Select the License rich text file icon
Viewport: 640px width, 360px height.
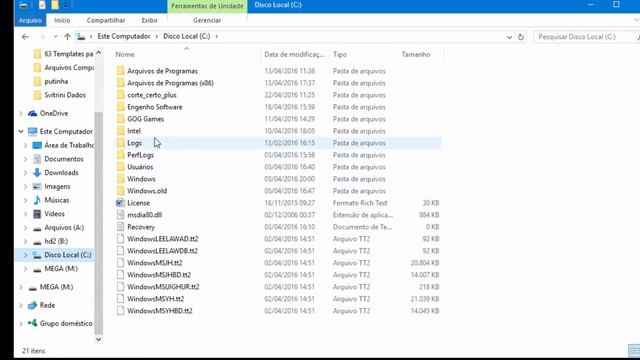(120, 203)
